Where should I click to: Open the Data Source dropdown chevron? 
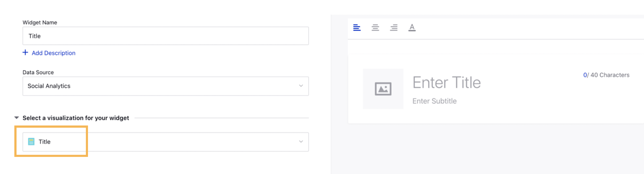click(301, 86)
